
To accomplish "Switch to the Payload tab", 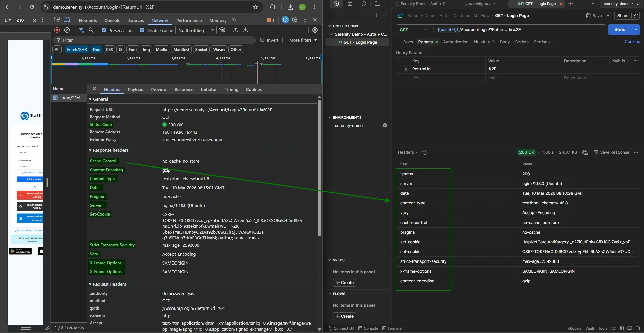I will pos(136,89).
